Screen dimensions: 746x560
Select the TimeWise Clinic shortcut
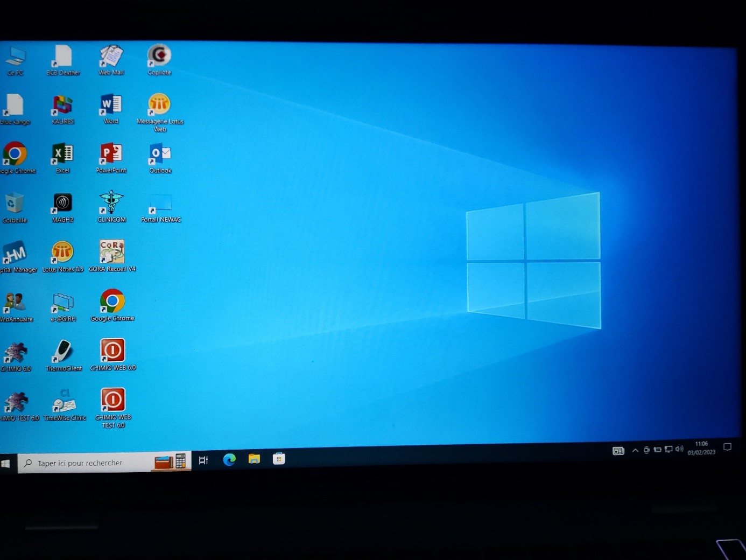(x=64, y=402)
